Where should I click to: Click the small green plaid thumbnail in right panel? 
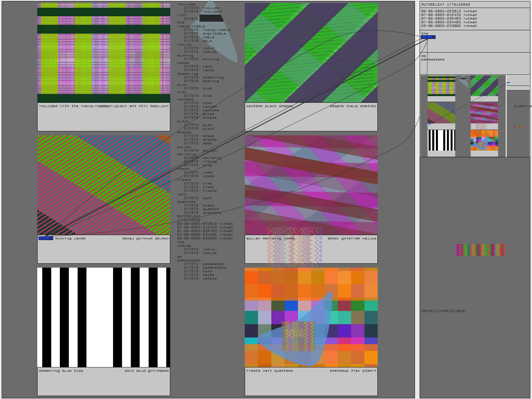click(x=441, y=86)
